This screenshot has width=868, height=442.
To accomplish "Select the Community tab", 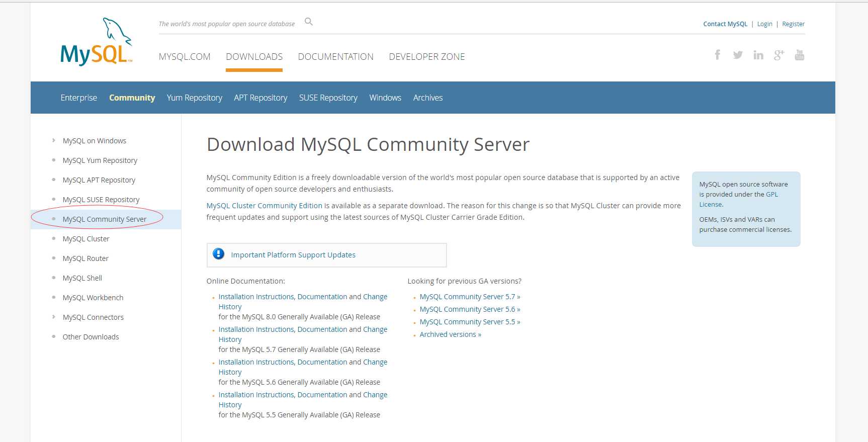I will 132,98.
